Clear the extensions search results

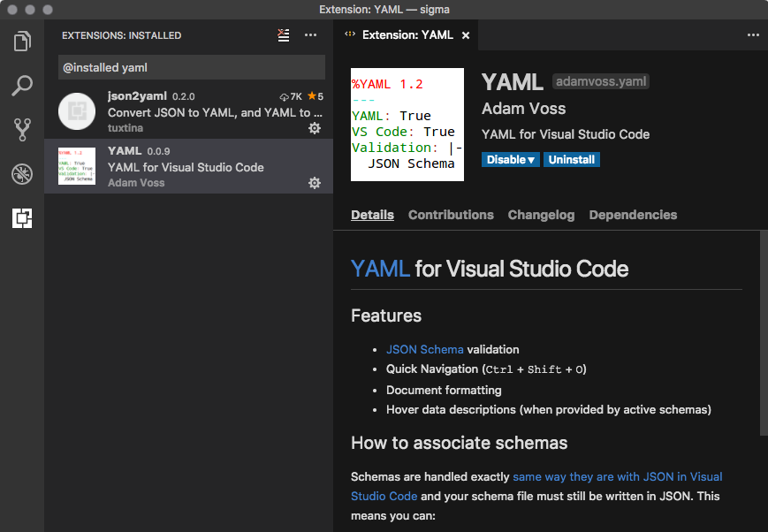pos(283,35)
